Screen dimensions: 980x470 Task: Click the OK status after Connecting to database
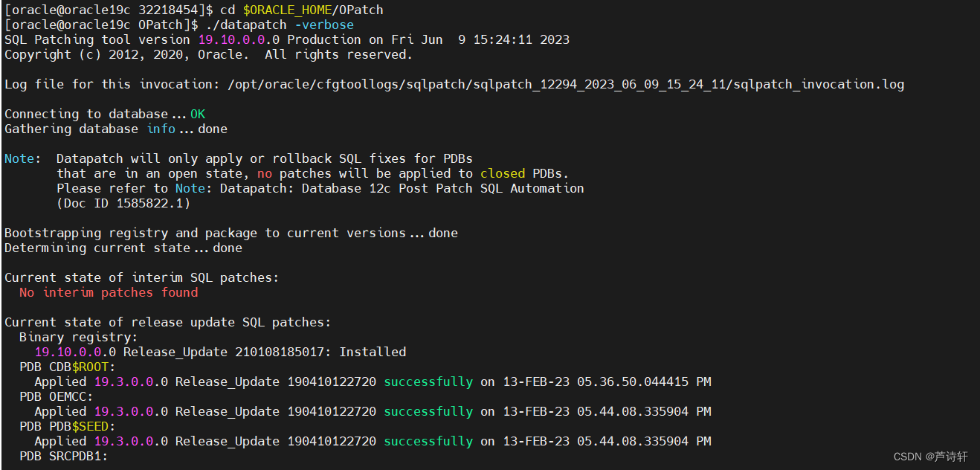[197, 113]
